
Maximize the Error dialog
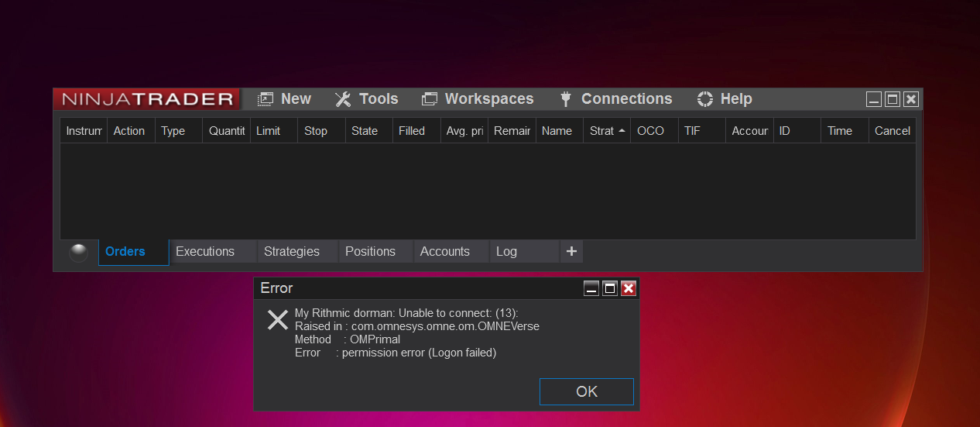(x=610, y=288)
